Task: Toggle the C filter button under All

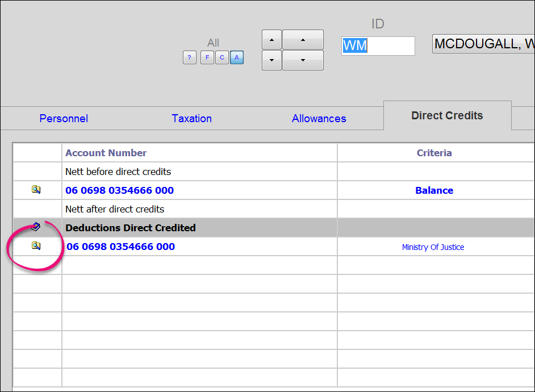Action: point(221,57)
